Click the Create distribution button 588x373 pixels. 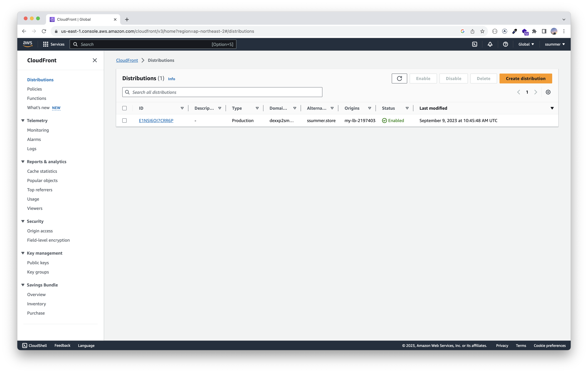click(525, 78)
